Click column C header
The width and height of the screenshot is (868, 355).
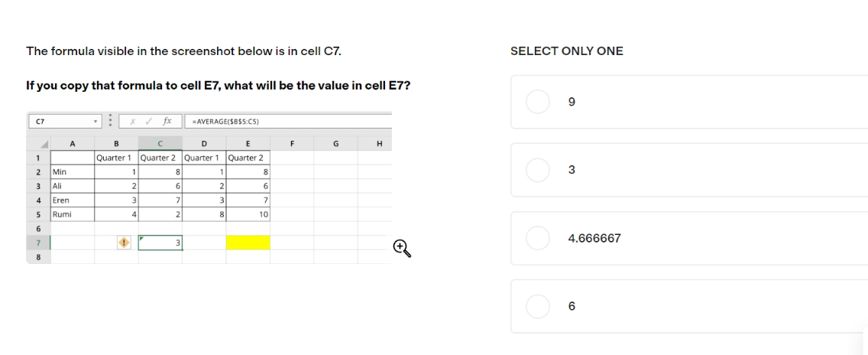pos(160,144)
